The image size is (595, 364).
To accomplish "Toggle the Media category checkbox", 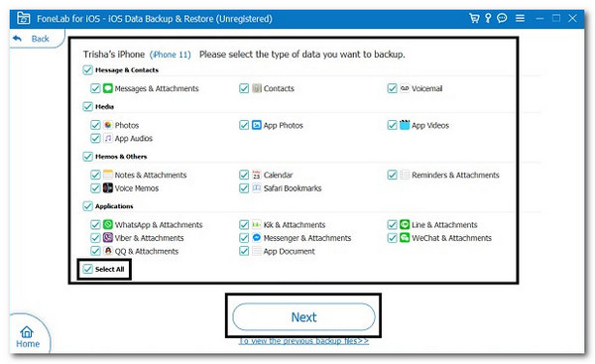I will (x=87, y=107).
